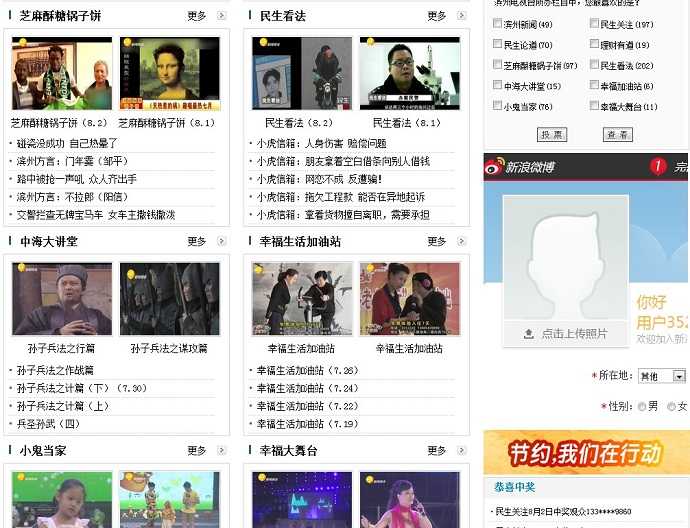Open 孙子兵法之作战篇 link

click(x=55, y=370)
